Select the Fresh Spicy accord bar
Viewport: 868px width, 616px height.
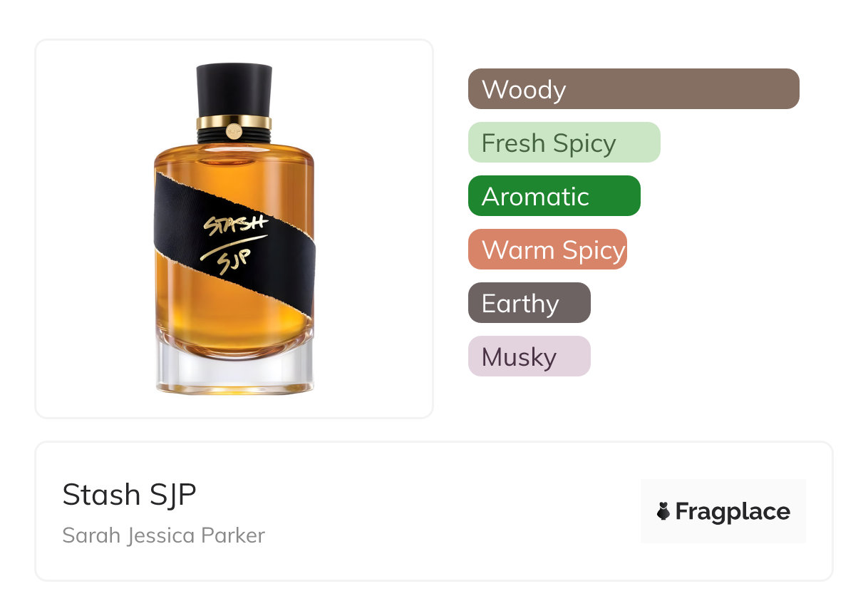click(564, 143)
